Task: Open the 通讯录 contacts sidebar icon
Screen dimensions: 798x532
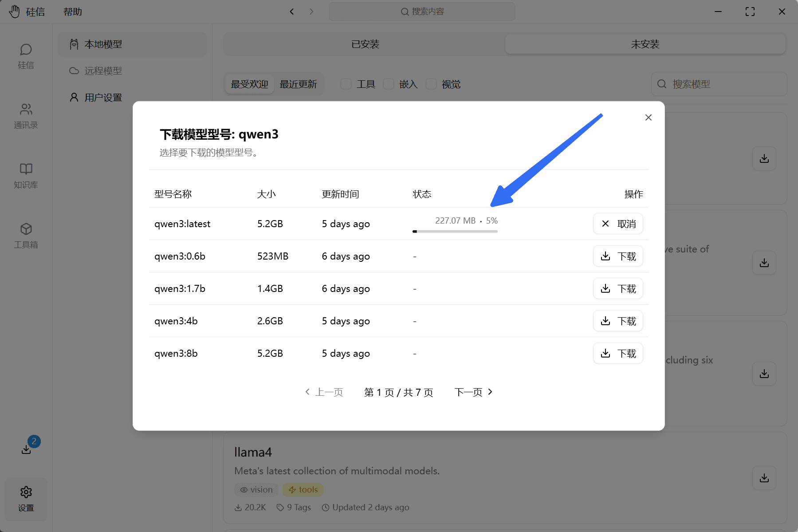Action: (x=26, y=116)
